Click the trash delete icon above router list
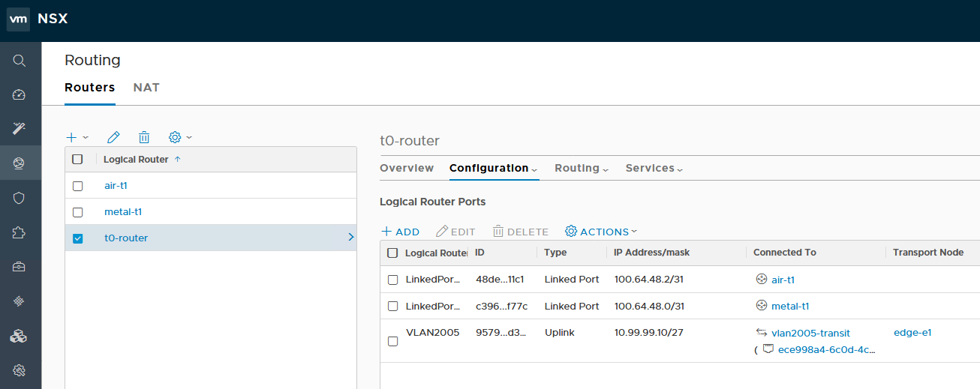The height and width of the screenshot is (389, 980). [144, 137]
